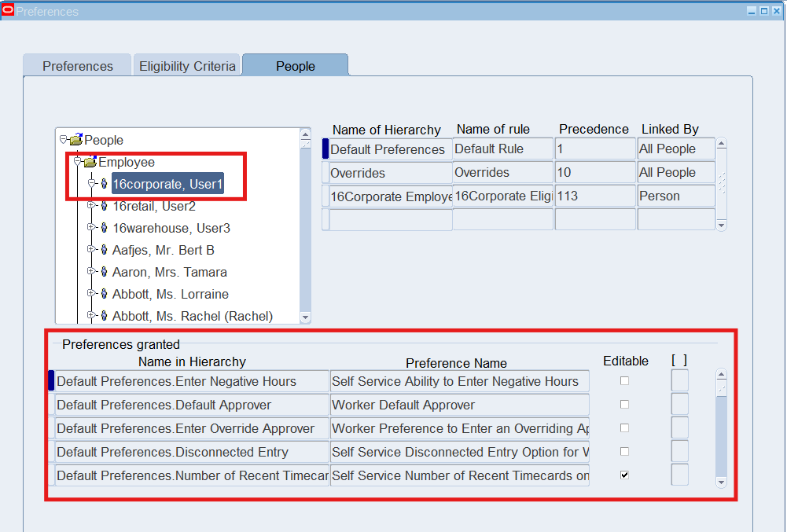Select 16corporate, User1 in the tree
The width and height of the screenshot is (787, 532).
[167, 184]
